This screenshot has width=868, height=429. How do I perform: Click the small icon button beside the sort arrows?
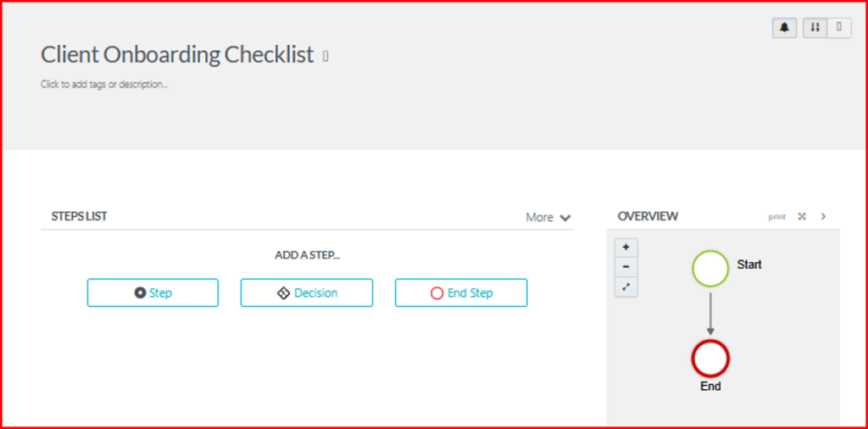pos(839,28)
